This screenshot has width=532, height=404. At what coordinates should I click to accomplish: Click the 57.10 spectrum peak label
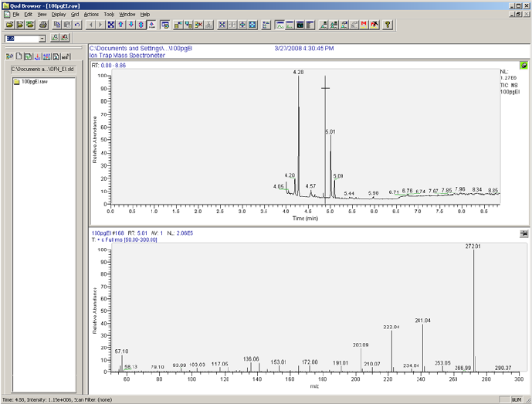pos(121,351)
